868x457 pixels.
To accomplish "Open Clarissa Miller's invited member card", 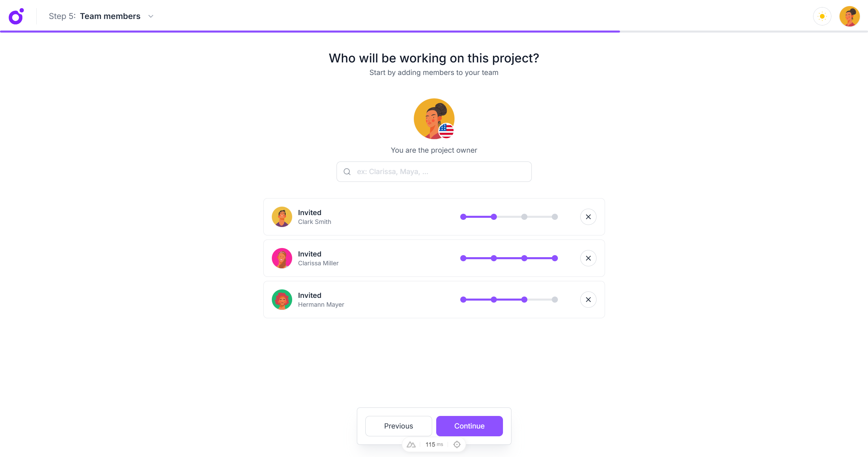I will [373, 258].
